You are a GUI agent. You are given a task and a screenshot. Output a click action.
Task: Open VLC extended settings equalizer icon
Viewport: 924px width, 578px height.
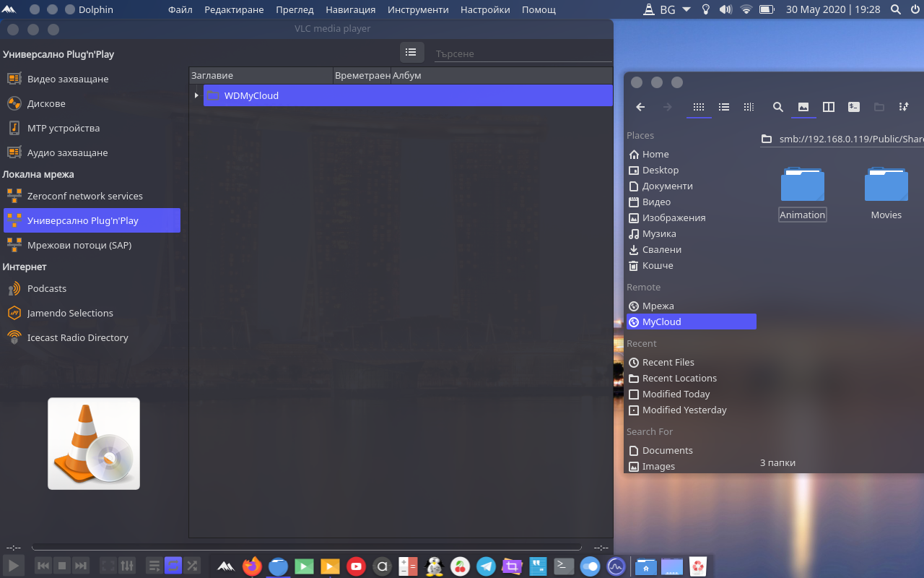126,566
